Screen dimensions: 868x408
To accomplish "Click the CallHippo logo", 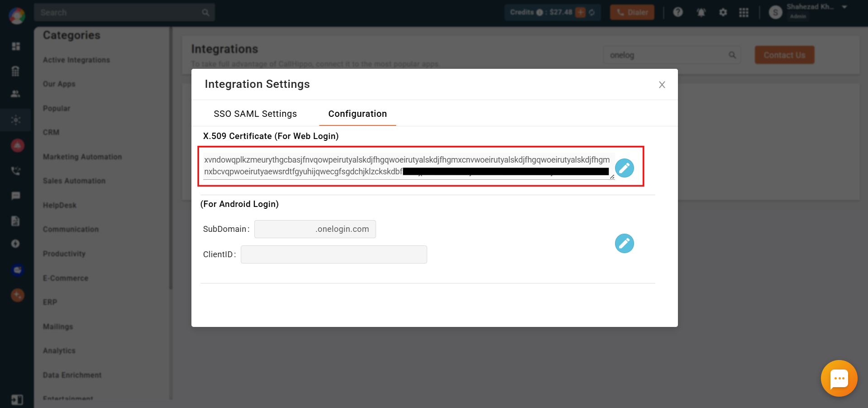I will [17, 16].
